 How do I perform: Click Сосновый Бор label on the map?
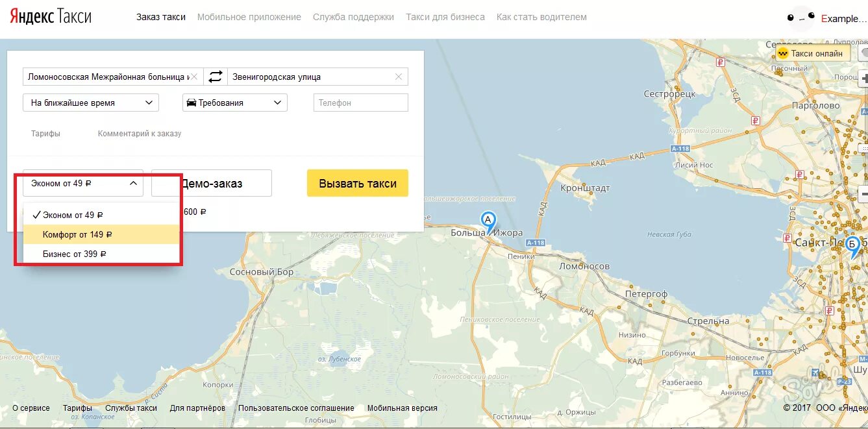click(262, 272)
